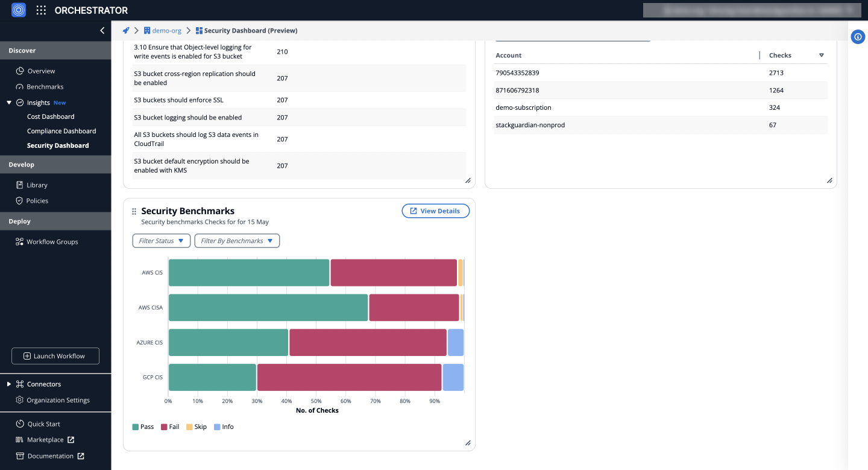Click the View Details button
The height and width of the screenshot is (470, 868).
435,211
